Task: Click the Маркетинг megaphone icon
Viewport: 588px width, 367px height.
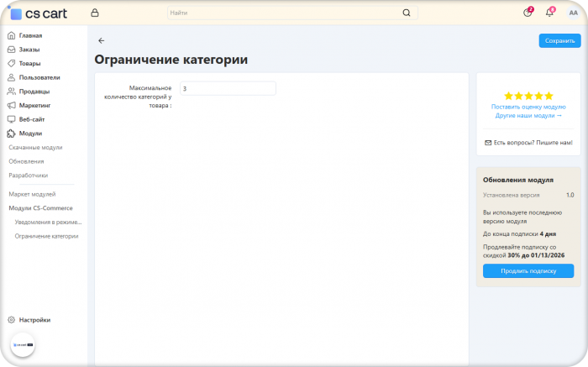Action: pos(11,105)
